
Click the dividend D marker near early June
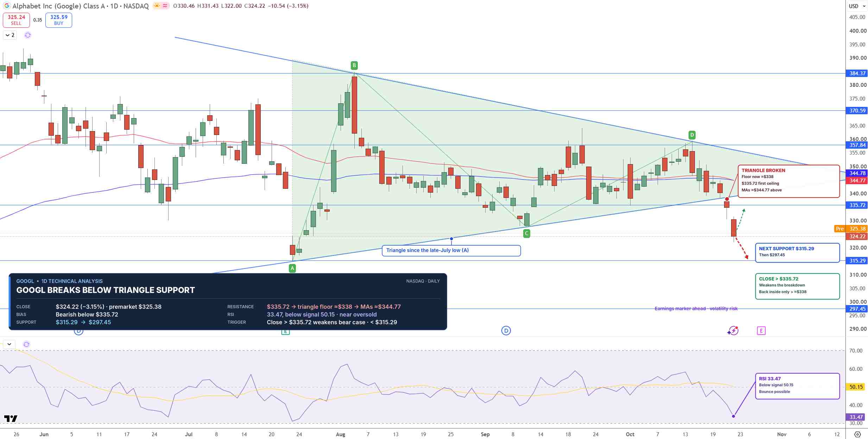[78, 332]
